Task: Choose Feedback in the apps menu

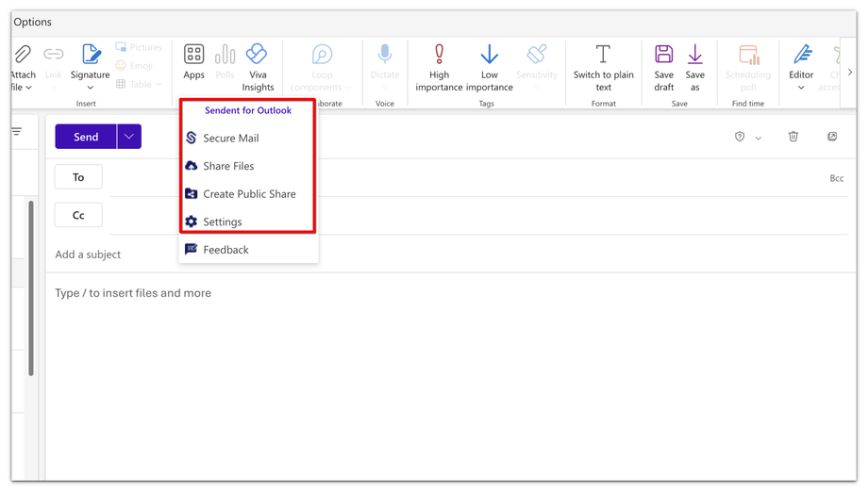Action: [x=248, y=250]
